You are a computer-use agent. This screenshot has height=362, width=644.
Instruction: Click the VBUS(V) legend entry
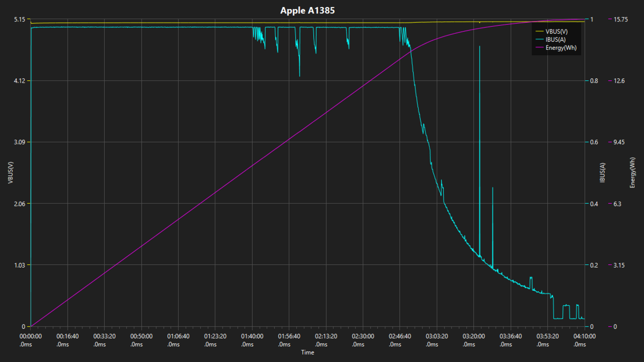point(555,31)
